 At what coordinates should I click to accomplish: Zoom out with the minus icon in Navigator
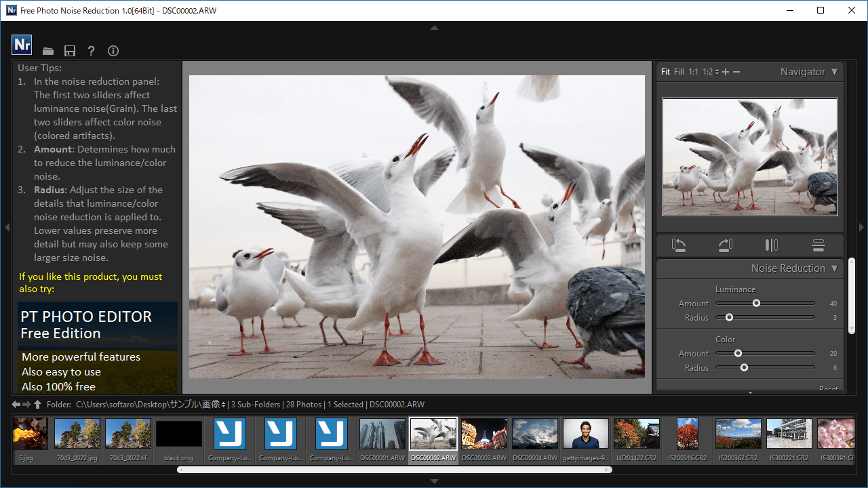click(736, 72)
